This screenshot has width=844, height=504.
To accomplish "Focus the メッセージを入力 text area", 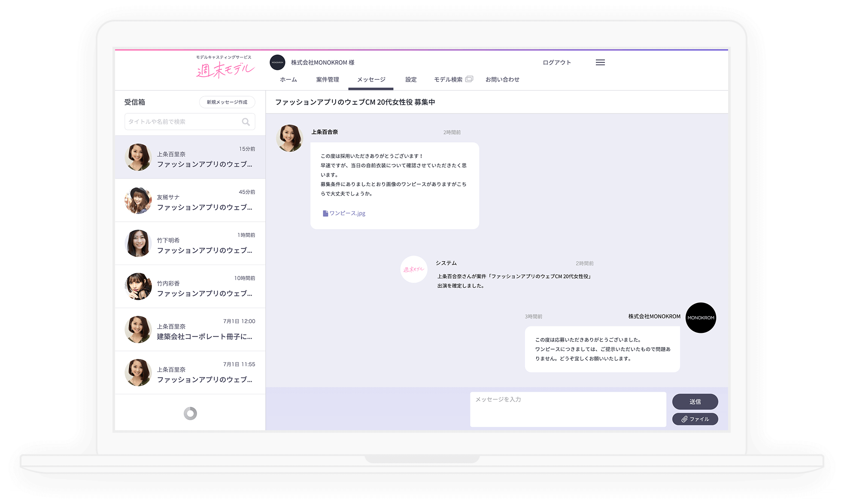I will [x=568, y=409].
